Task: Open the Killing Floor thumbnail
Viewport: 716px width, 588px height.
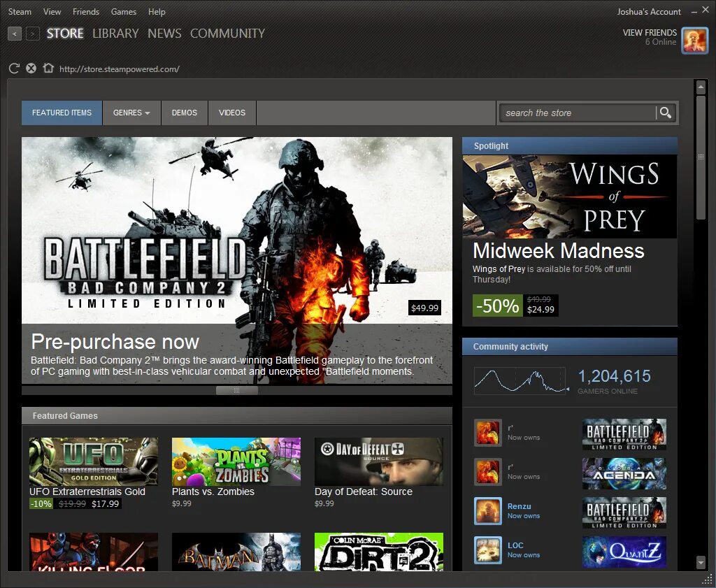Action: click(x=94, y=552)
